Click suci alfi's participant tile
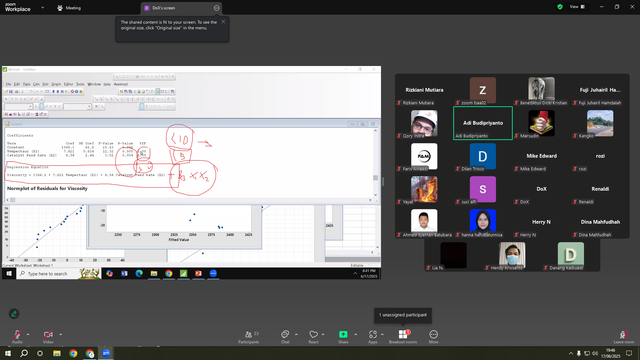Viewport: 640px width, 360px height. (483, 189)
